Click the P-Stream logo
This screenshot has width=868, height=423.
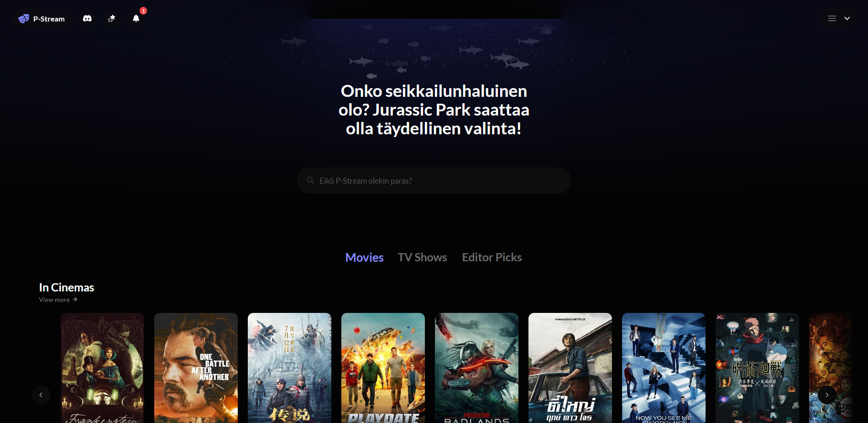click(x=42, y=19)
